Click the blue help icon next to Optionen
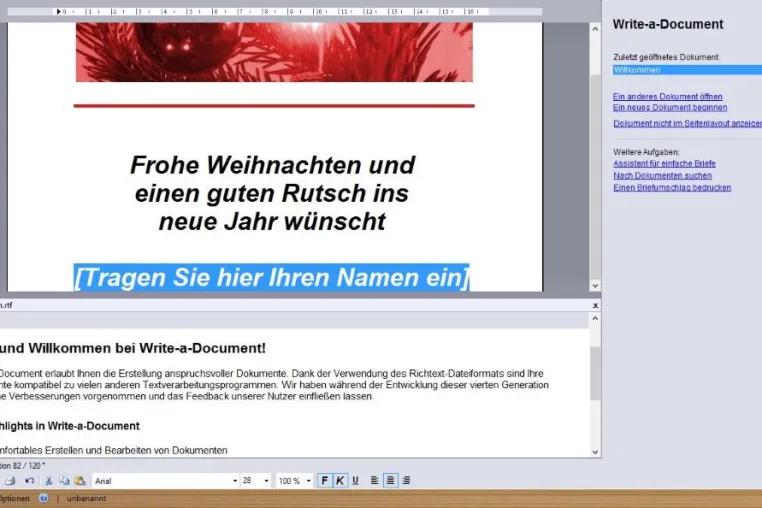Screen dimensions: 762x508 [x=44, y=498]
